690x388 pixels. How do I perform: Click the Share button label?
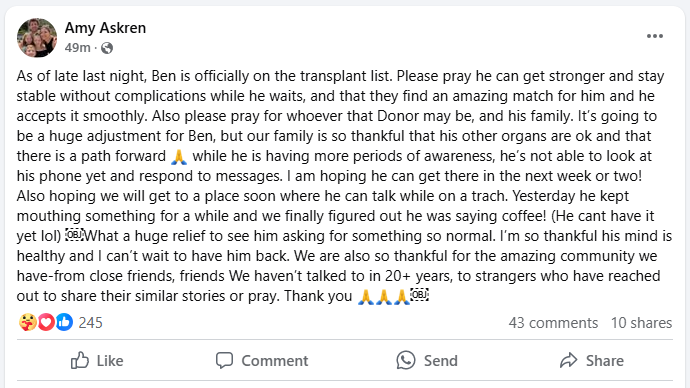[605, 361]
